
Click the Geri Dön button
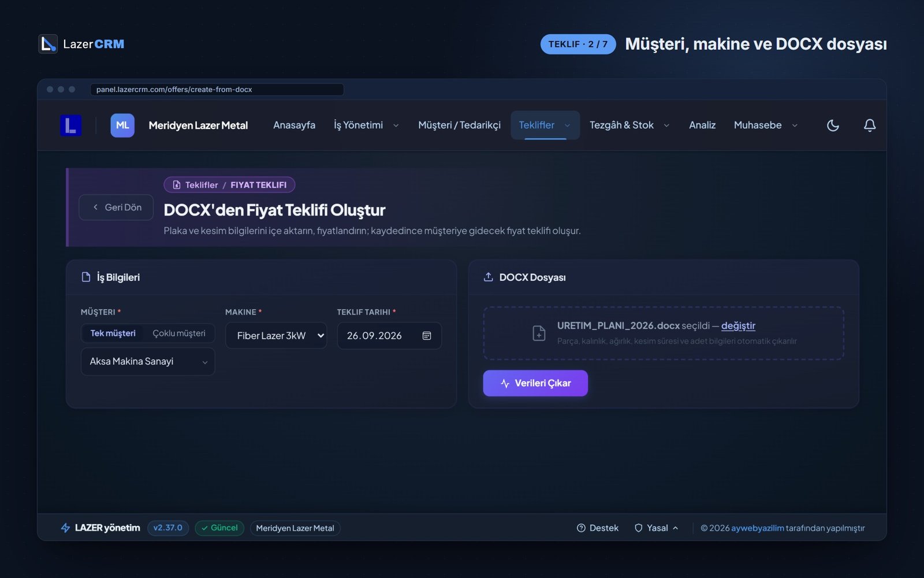pos(116,208)
